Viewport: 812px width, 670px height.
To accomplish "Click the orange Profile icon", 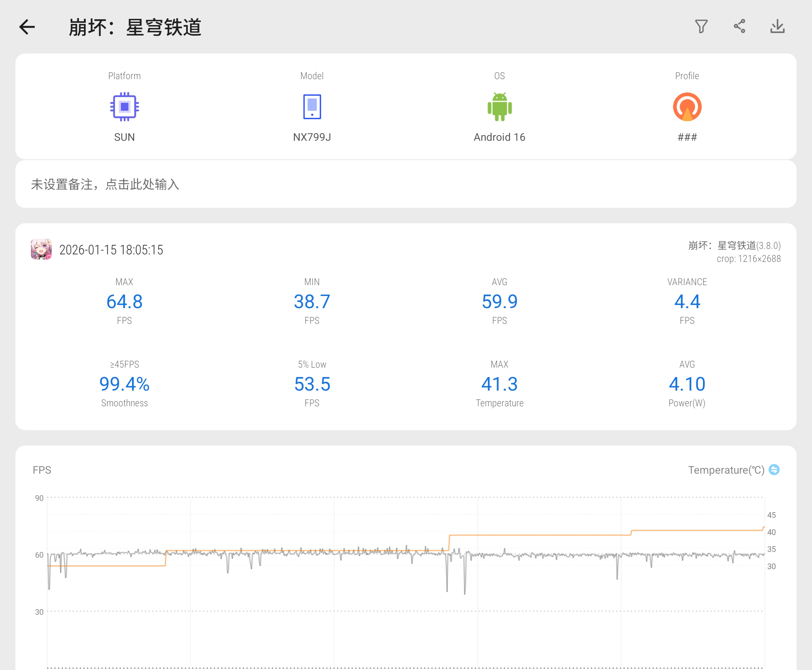I will click(x=687, y=107).
